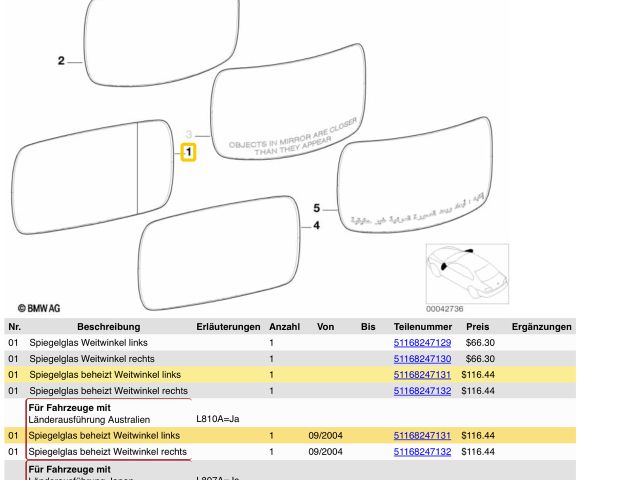Open part number link 51168247129
The width and height of the screenshot is (640, 480).
422,343
